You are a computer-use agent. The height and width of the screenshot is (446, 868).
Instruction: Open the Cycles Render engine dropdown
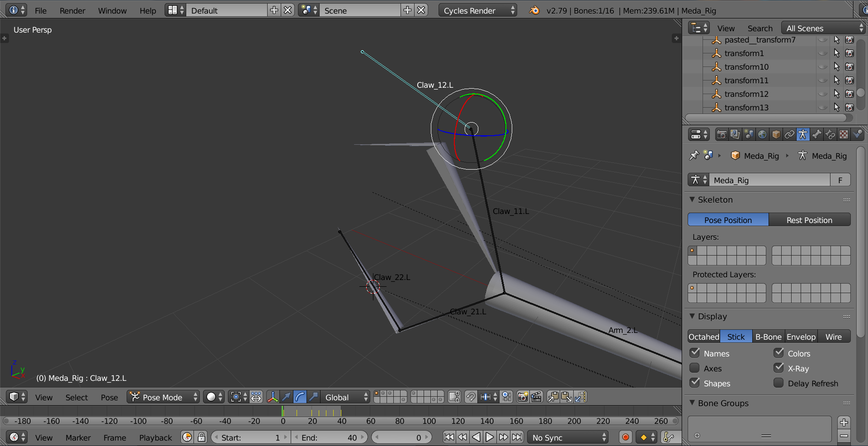(478, 10)
